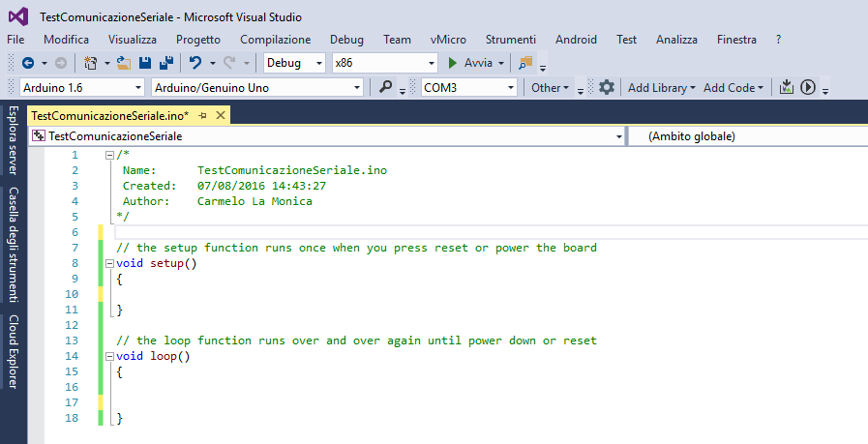Open the COM3 port dropdown

click(x=469, y=87)
